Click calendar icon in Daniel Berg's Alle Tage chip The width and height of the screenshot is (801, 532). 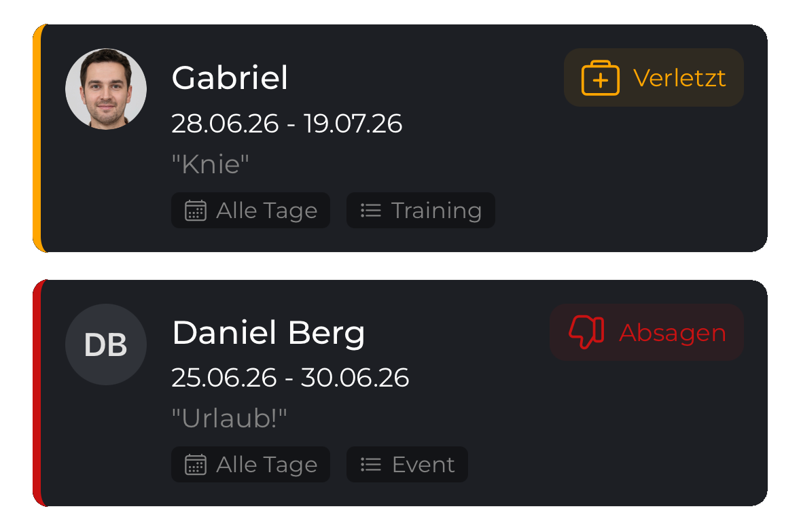click(x=195, y=465)
